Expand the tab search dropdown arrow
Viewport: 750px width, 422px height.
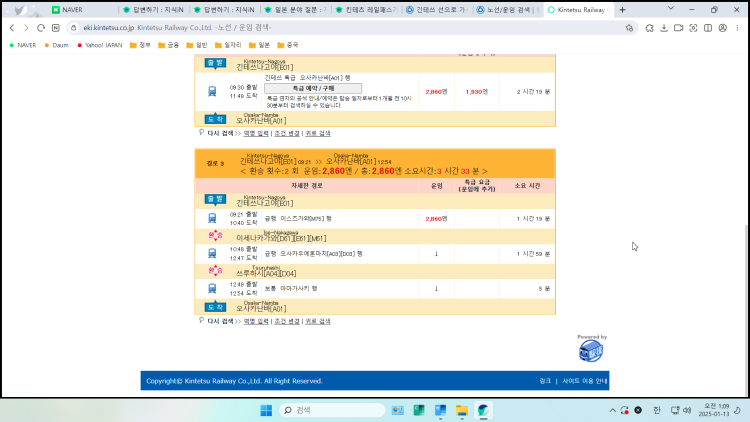(x=671, y=9)
